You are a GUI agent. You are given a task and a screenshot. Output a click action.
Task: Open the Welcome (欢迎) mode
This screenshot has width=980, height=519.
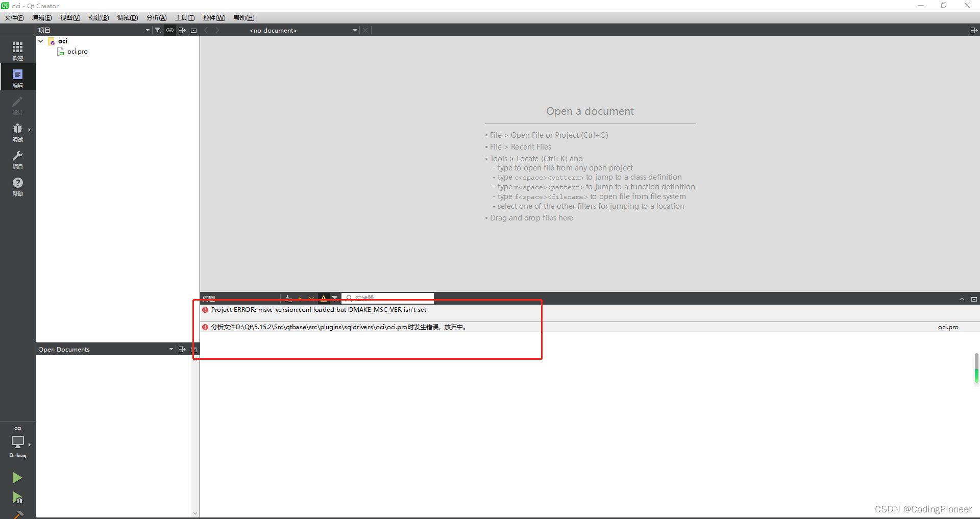(x=18, y=51)
